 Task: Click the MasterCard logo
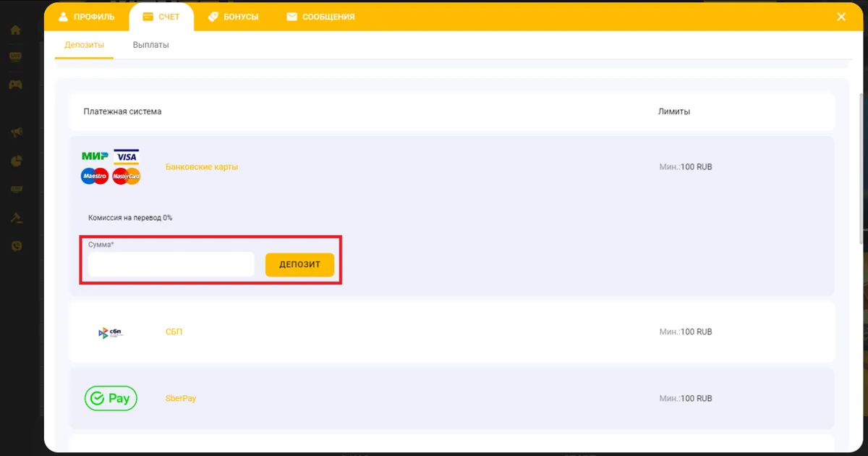(x=127, y=176)
